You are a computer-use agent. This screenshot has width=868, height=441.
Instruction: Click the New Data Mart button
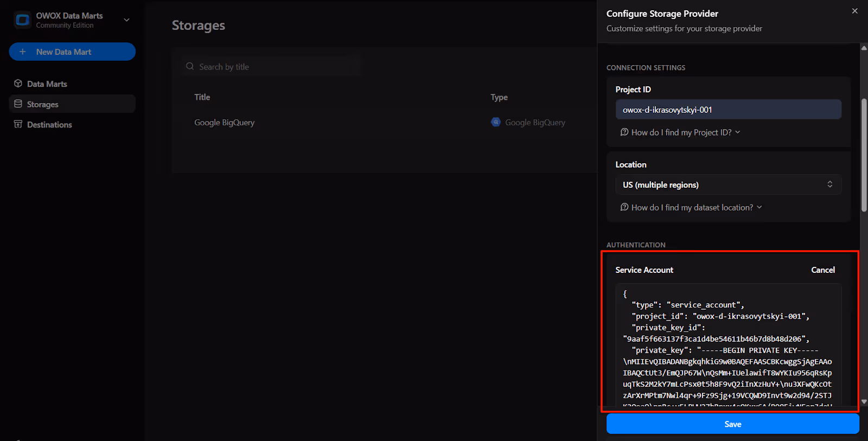click(72, 52)
